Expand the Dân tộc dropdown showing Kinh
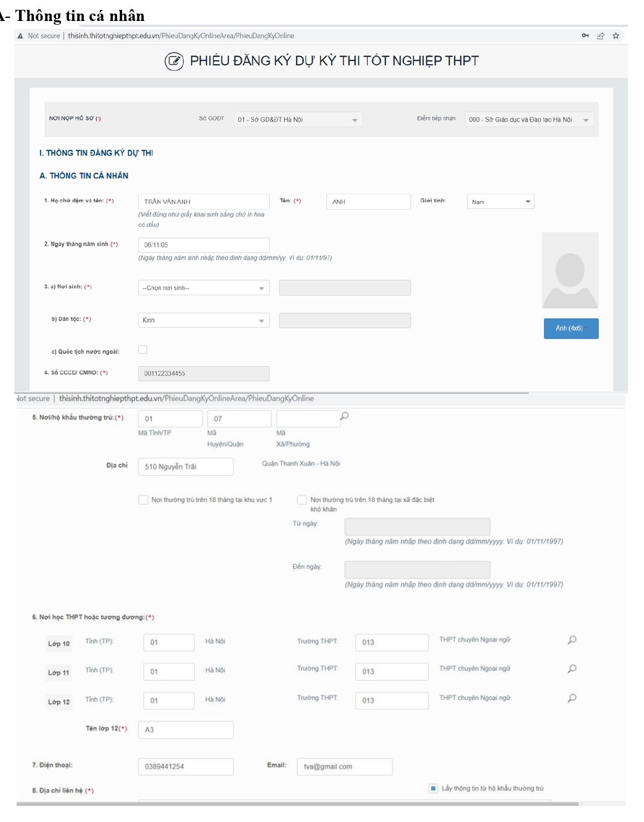Screen dimensions: 644x822 [x=204, y=321]
